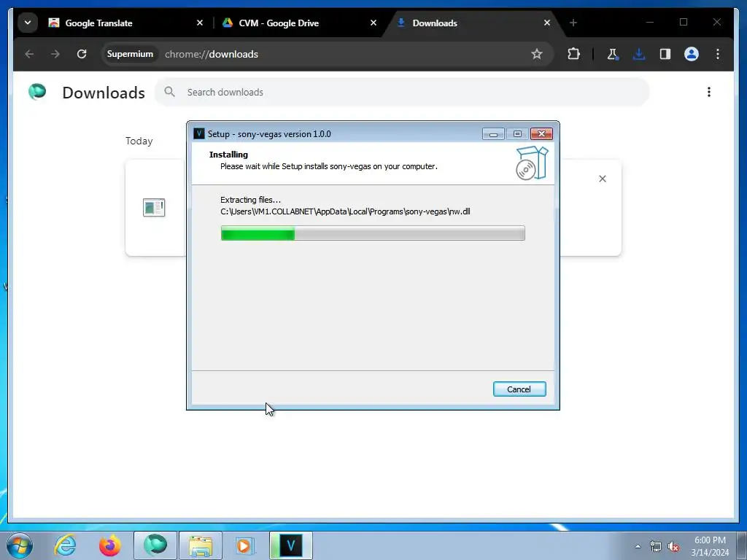Open the clock showing 6:00 PM
This screenshot has height=560, width=747.
coord(710,546)
